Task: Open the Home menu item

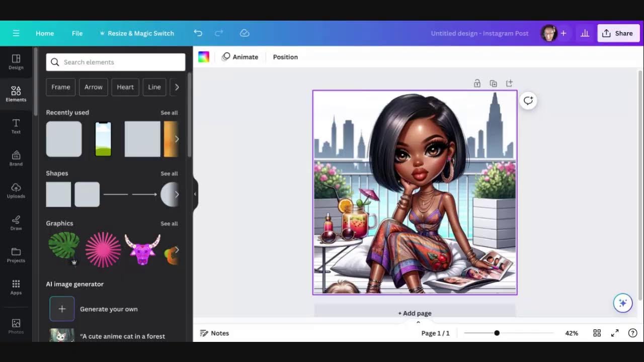Action: pos(45,33)
